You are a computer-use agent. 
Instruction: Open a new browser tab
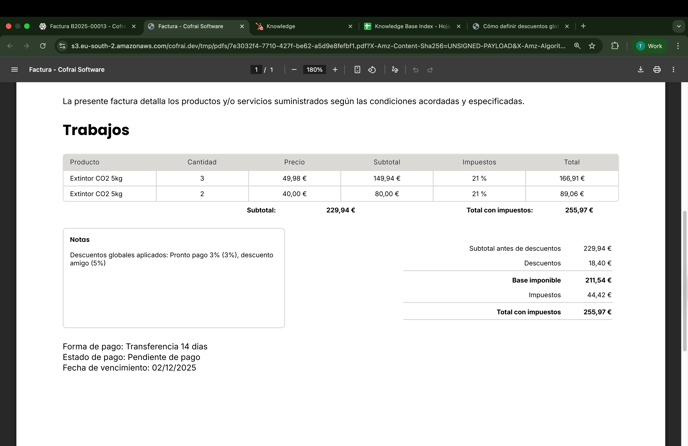coord(583,26)
